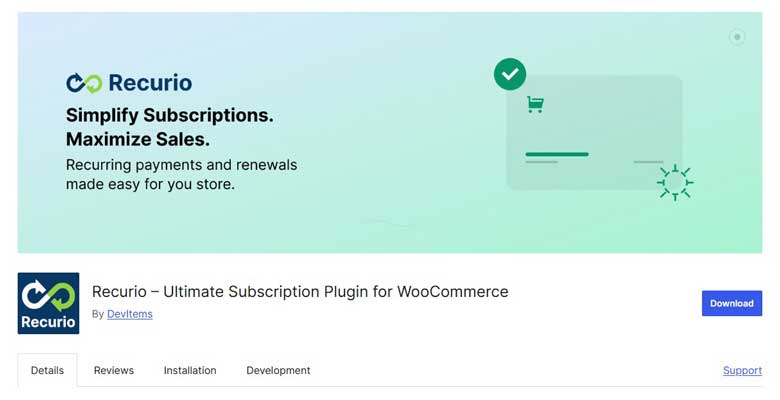
Task: Click the 'Recurring payments and renewals' banner text
Action: point(181,164)
